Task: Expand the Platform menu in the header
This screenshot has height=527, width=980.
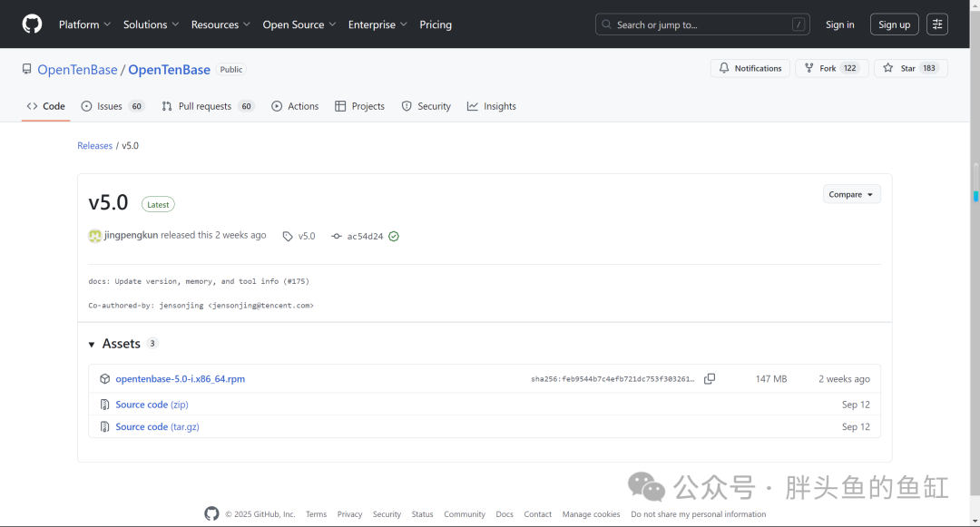Action: click(85, 24)
